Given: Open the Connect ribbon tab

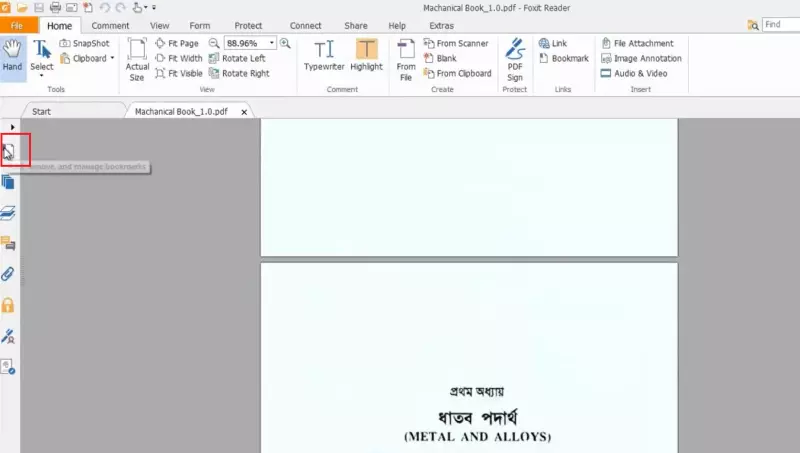Looking at the screenshot, I should pyautogui.click(x=305, y=26).
